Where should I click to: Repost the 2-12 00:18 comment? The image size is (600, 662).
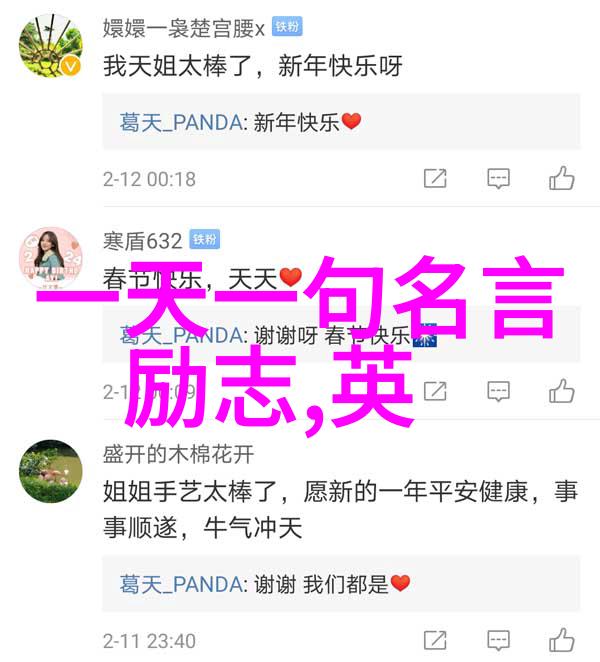435,178
